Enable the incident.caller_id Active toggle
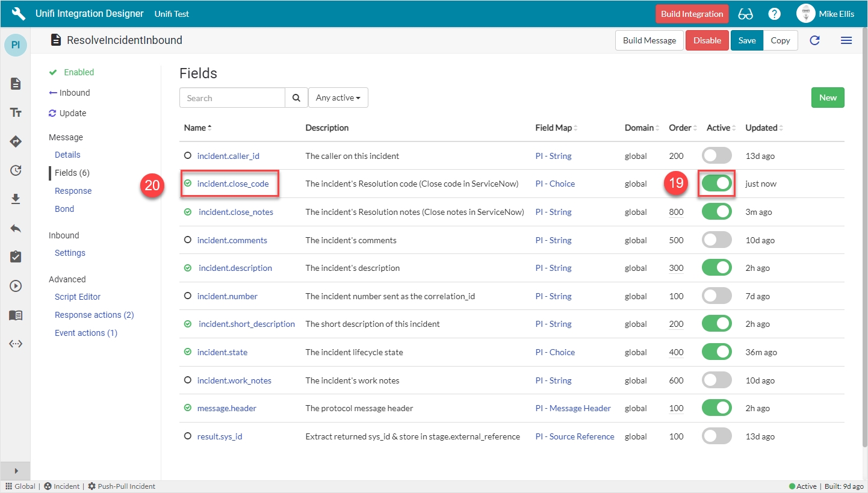Screen dimensions: 868x493 pos(716,156)
